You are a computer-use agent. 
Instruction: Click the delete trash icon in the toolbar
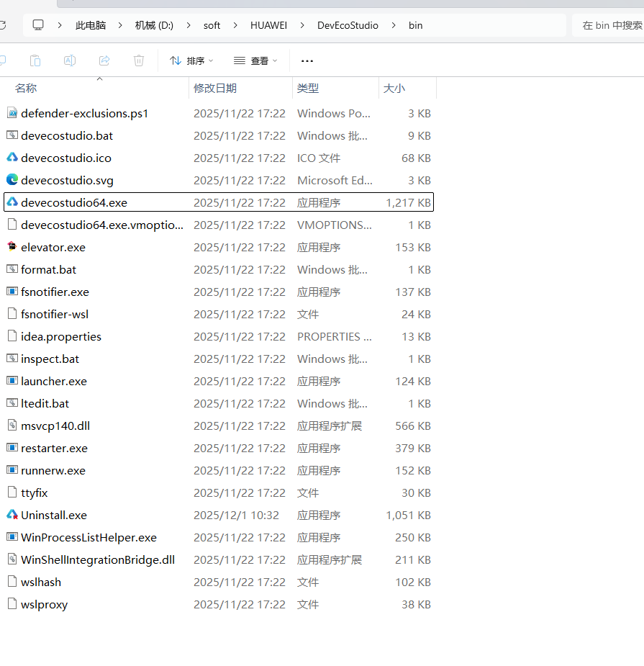click(x=138, y=60)
